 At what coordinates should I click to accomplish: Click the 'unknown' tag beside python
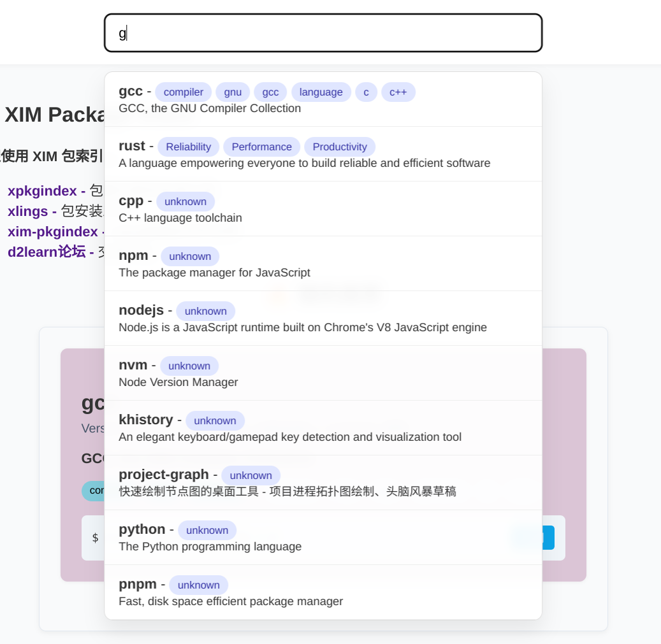(207, 530)
